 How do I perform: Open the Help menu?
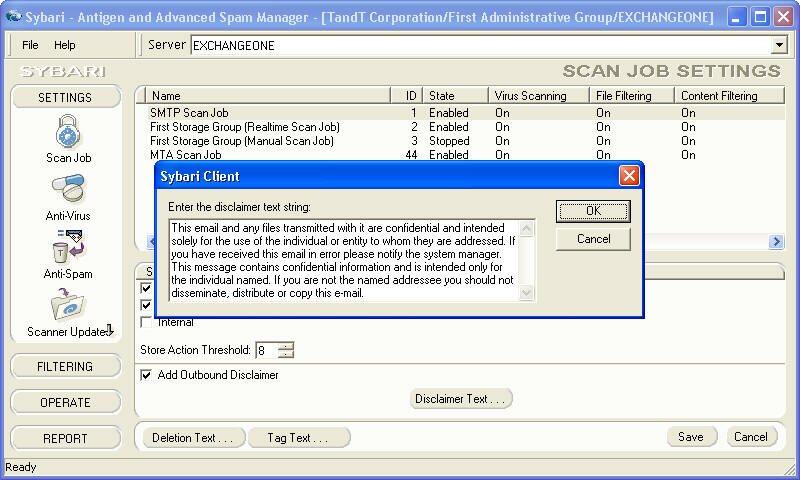click(64, 45)
